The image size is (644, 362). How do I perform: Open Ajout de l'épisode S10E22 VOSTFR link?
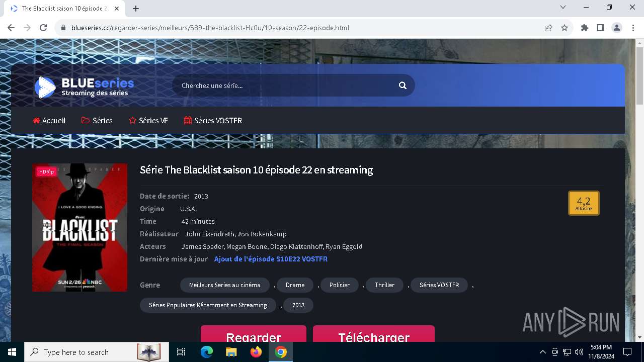[271, 259]
